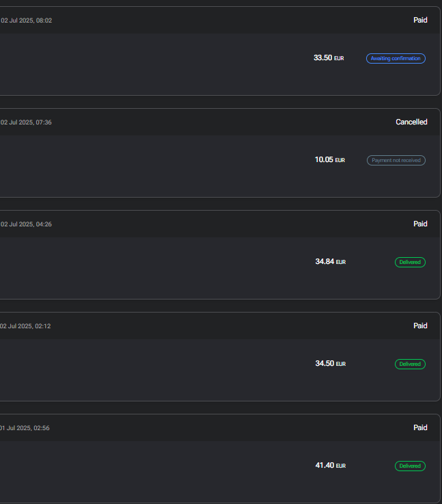Viewport: 442px width, 504px height.
Task: Click the 10.05 EUR order amount
Action: tap(329, 160)
